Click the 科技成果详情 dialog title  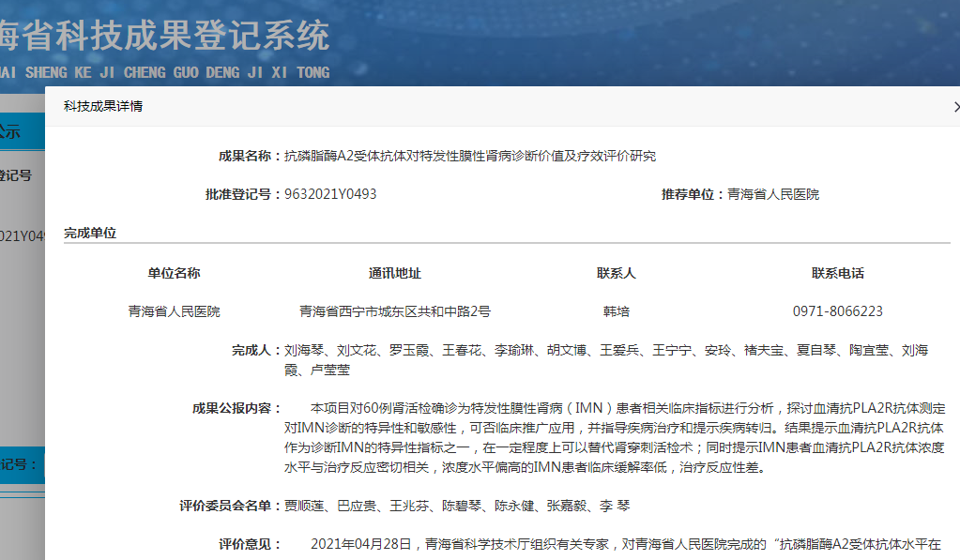pos(103,107)
